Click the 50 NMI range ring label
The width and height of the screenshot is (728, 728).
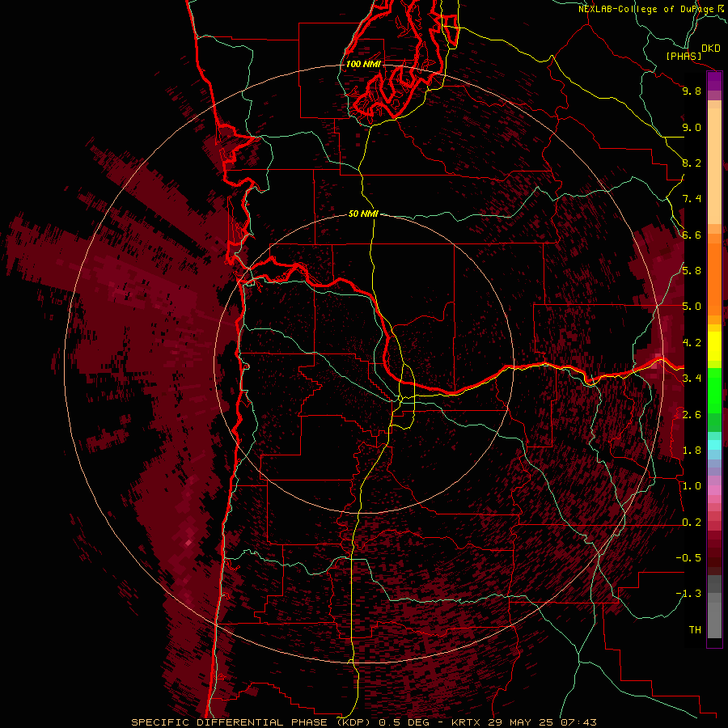point(363,214)
